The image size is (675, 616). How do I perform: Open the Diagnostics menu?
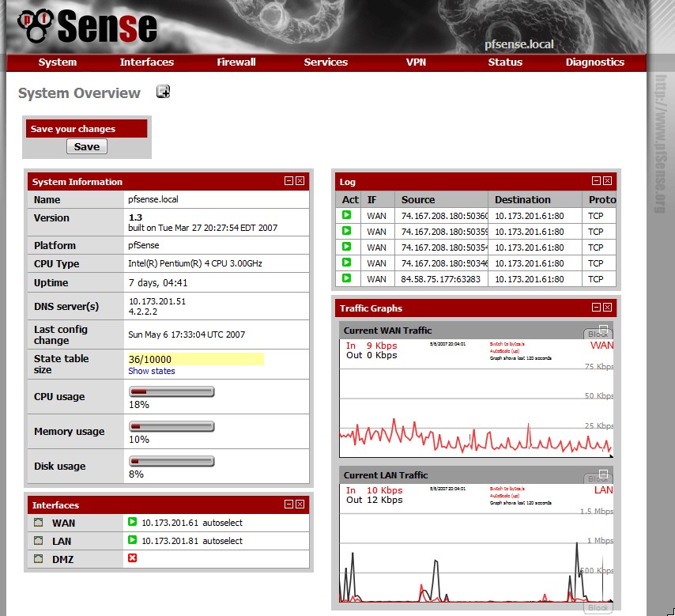pyautogui.click(x=595, y=62)
